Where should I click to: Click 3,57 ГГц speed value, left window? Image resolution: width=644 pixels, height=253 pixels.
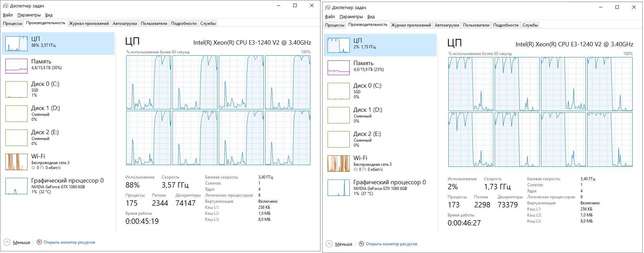pyautogui.click(x=175, y=185)
